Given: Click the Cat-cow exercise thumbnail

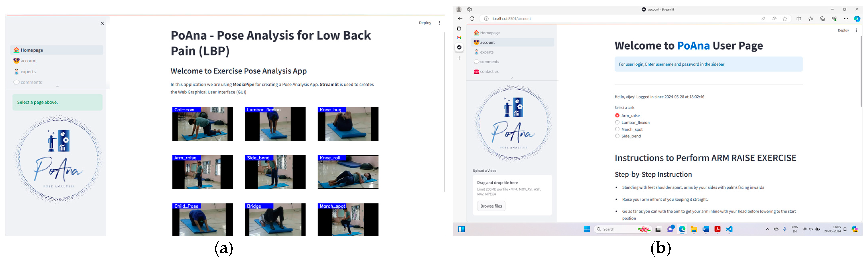Looking at the screenshot, I should point(202,124).
